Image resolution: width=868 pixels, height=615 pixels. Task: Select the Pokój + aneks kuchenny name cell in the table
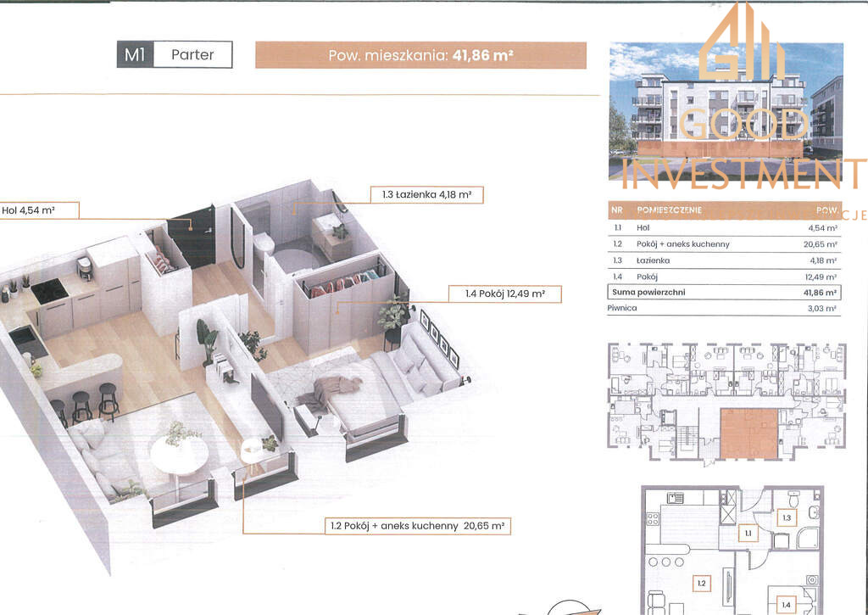(682, 244)
